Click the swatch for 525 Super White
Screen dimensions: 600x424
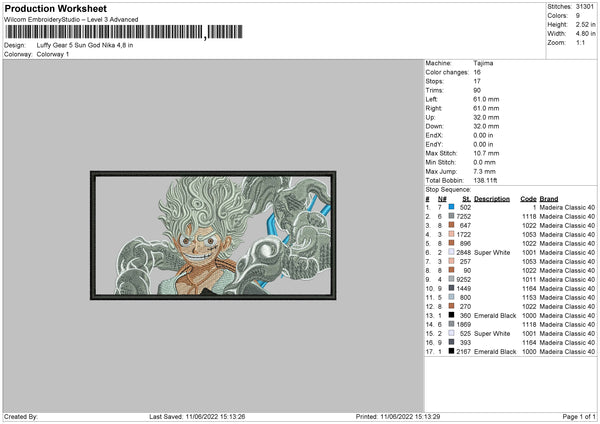click(452, 333)
